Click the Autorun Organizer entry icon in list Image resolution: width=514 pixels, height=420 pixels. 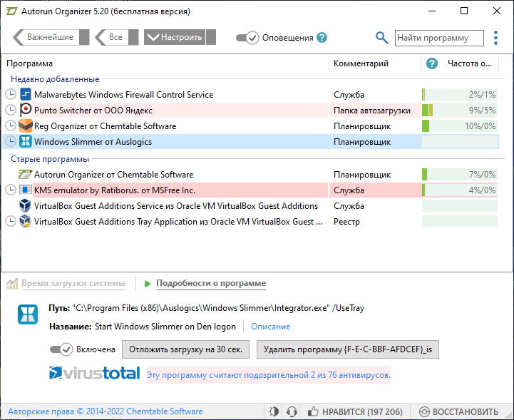click(x=25, y=174)
